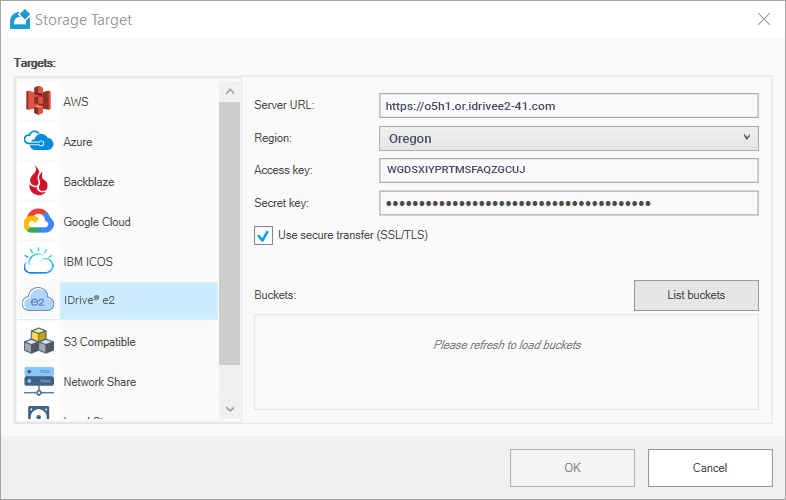
Task: Click the Storage Target title icon
Action: click(20, 20)
